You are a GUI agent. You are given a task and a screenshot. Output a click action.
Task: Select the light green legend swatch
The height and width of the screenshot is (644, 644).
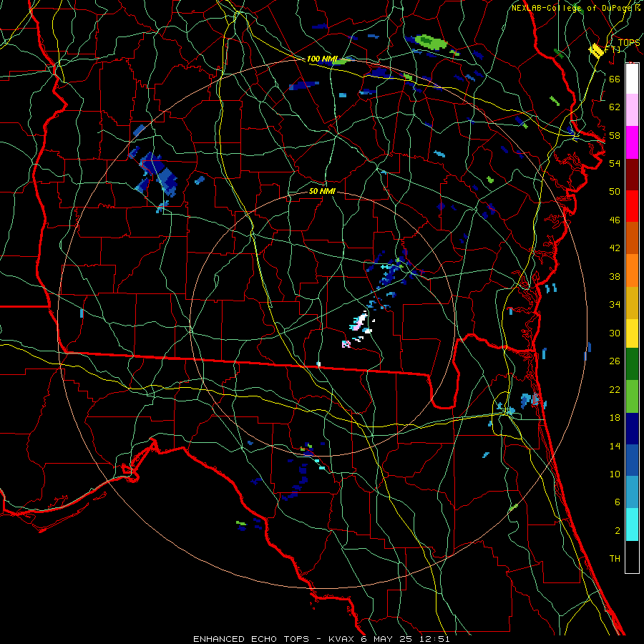[632, 396]
